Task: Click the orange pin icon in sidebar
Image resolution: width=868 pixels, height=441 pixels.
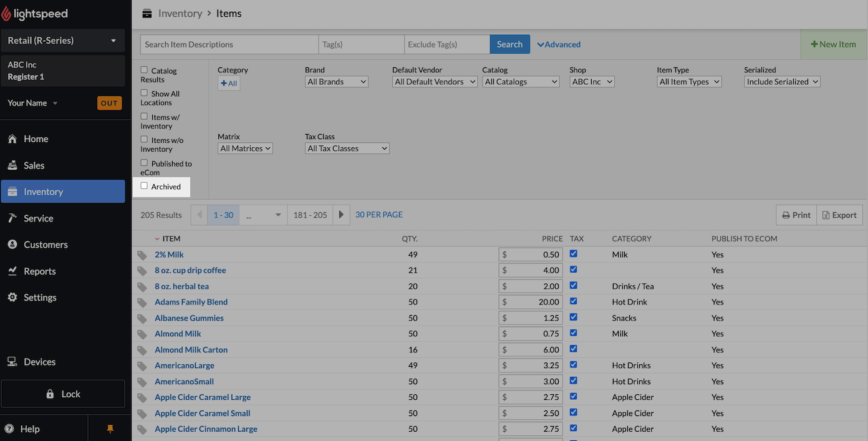Action: pos(110,429)
